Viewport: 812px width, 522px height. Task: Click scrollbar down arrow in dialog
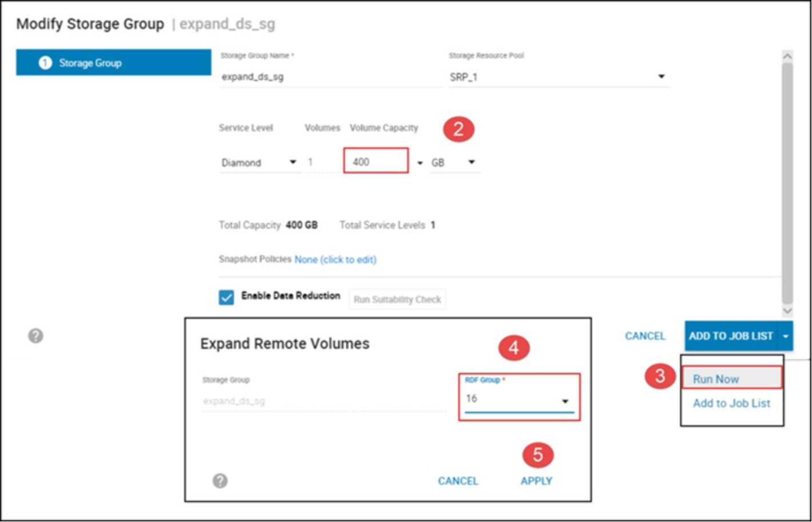[787, 310]
